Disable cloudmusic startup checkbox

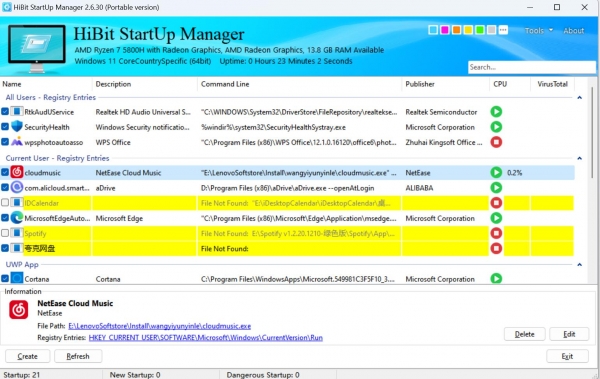(5, 173)
